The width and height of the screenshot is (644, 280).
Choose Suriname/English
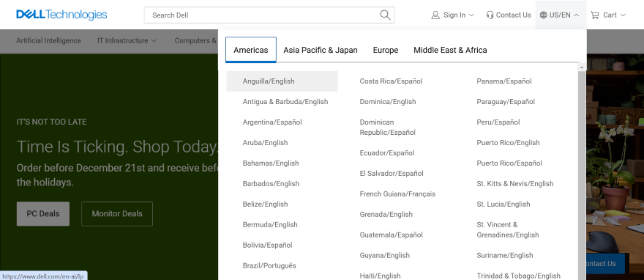[505, 256]
